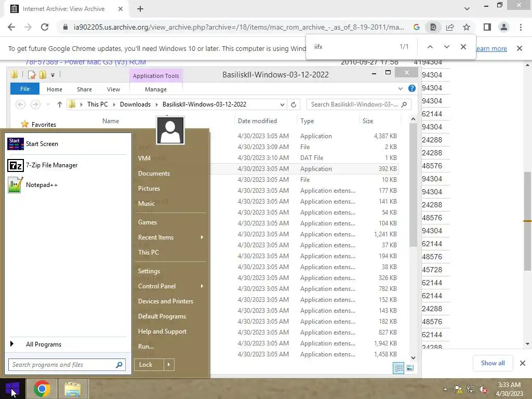This screenshot has height=399, width=532.
Task: Switch to the View ribbon tab
Action: click(x=113, y=89)
